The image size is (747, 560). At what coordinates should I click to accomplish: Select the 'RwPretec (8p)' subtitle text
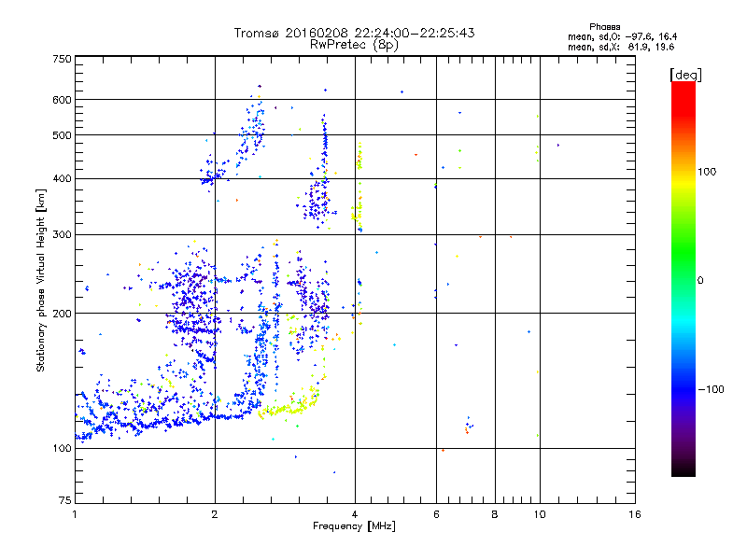354,45
